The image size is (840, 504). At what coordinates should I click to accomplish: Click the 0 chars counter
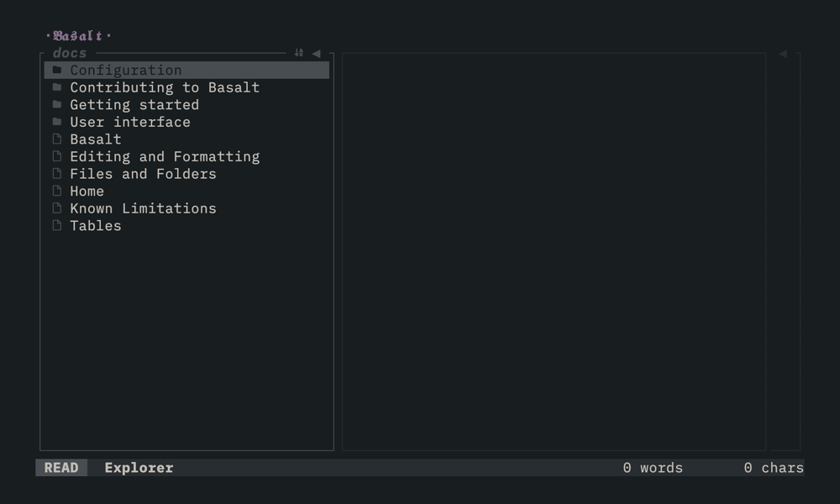[774, 468]
